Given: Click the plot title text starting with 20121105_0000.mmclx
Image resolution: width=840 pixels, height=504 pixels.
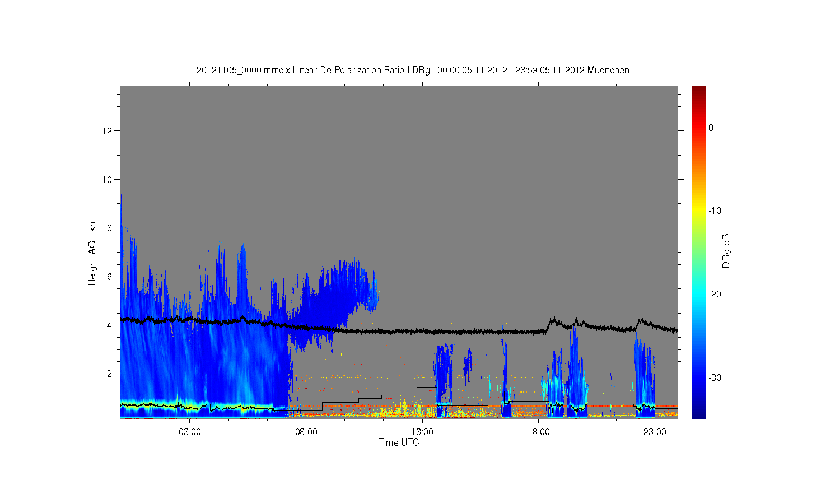Looking at the screenshot, I should coord(413,71).
